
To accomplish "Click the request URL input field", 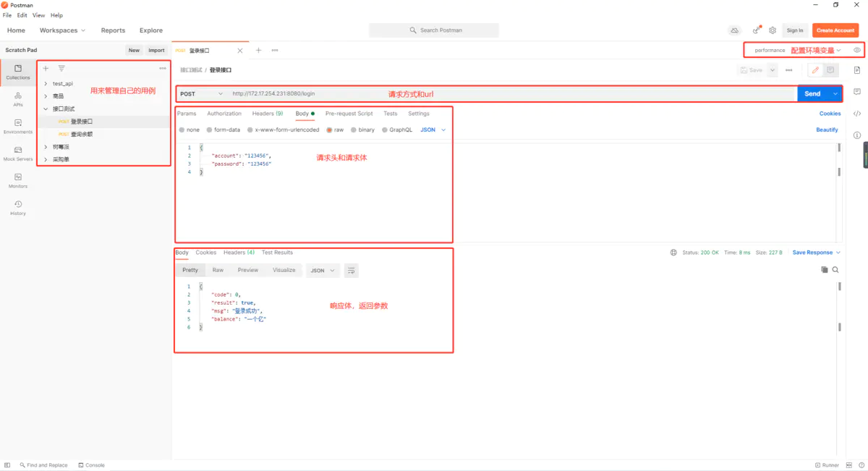I will [512, 94].
